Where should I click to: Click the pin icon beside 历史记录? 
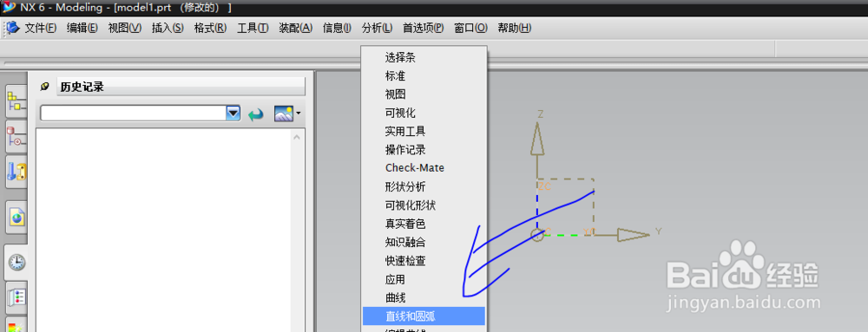tap(45, 87)
